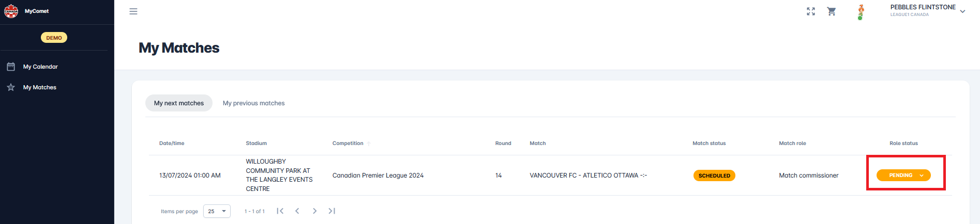Click the Vancouver FC - Atletico Ottawa match

coord(588,175)
